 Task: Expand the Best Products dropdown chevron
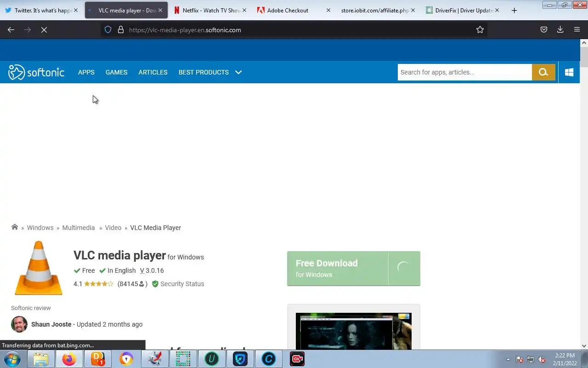coord(238,72)
